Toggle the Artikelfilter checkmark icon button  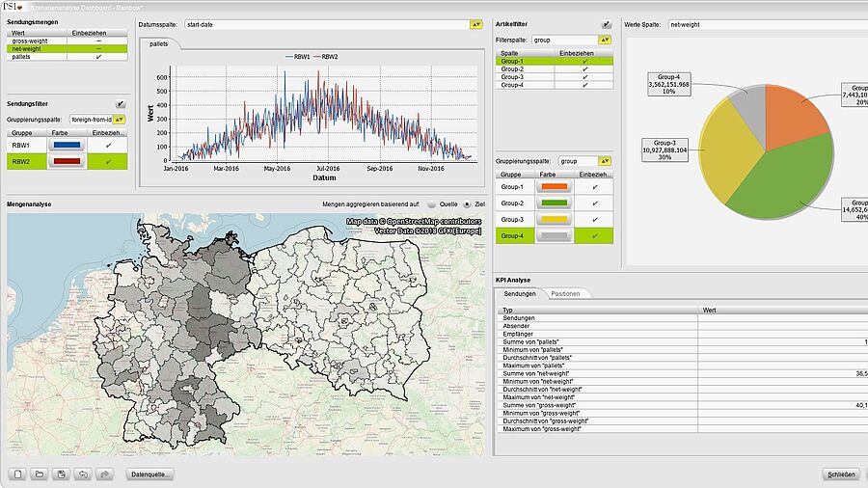(x=606, y=24)
